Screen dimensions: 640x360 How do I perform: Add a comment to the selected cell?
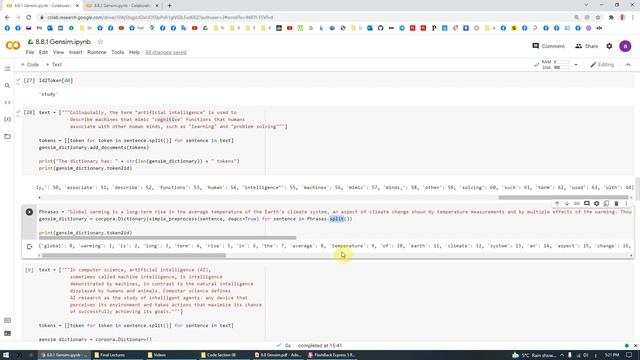pyautogui.click(x=587, y=203)
